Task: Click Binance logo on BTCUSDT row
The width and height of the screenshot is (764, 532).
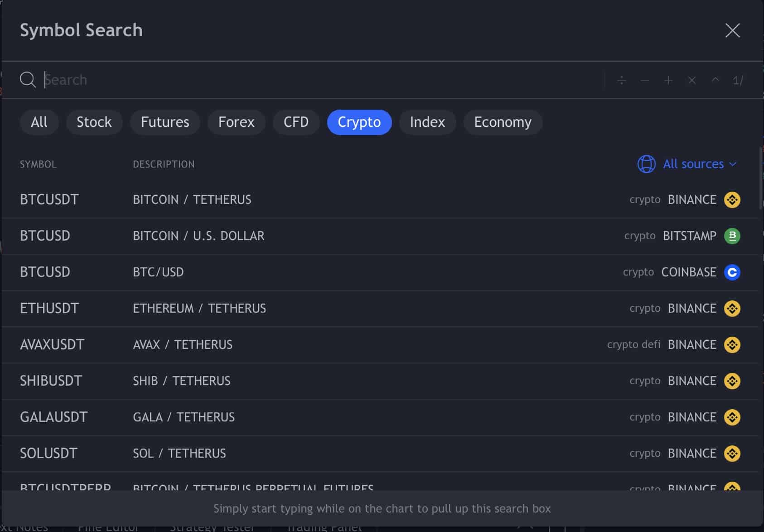Action: click(x=732, y=200)
